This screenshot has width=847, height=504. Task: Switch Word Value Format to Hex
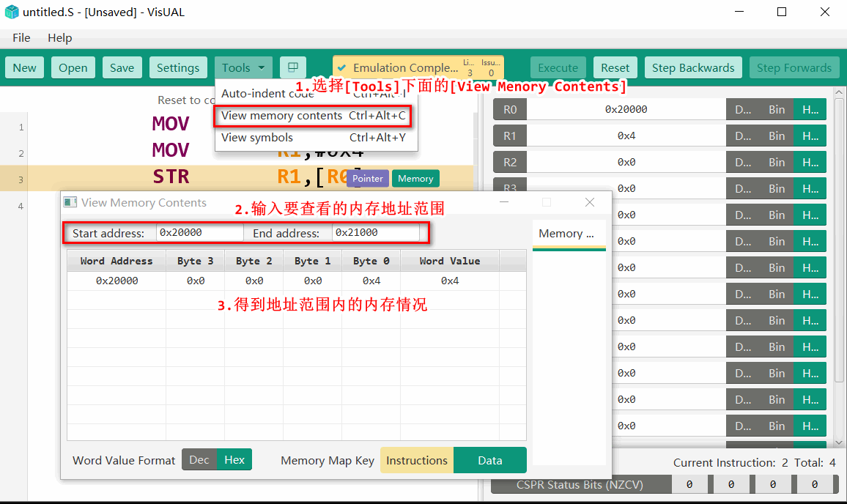coord(234,460)
